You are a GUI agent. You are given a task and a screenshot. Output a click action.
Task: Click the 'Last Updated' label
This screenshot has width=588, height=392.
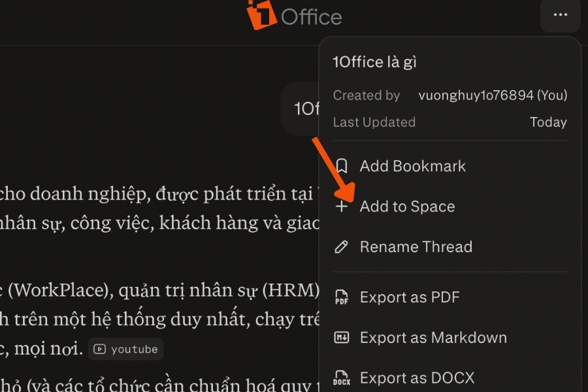point(374,122)
